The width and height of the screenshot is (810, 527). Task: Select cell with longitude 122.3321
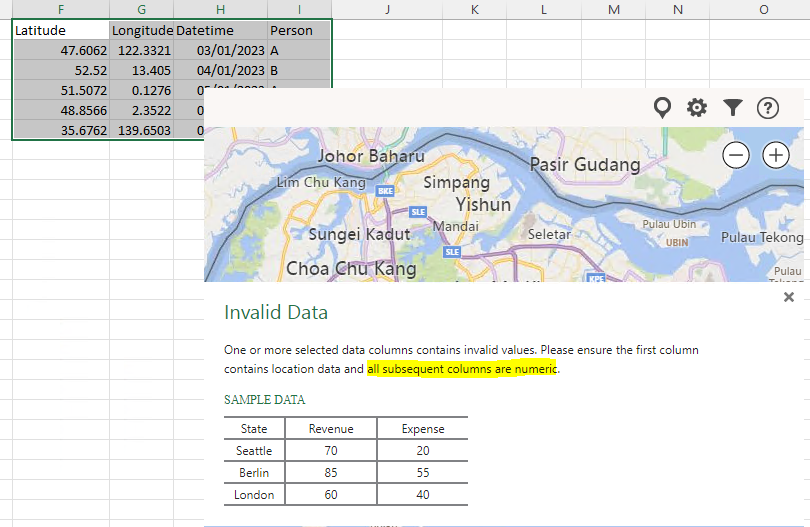coord(142,51)
